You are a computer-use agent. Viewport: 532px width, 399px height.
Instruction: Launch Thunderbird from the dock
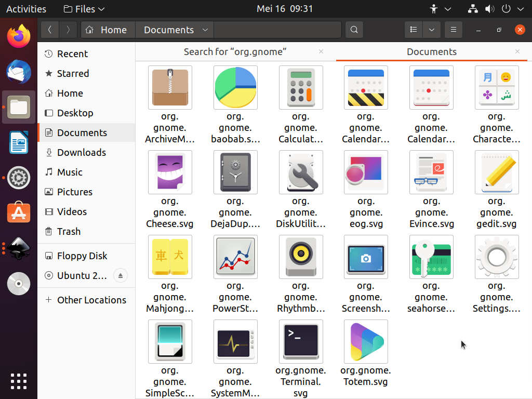[x=19, y=72]
